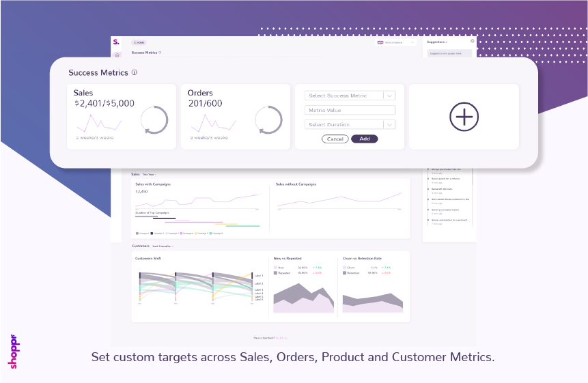Click the 'Label 1' text in Customers Shift
This screenshot has width=588, height=383.
tap(259, 275)
